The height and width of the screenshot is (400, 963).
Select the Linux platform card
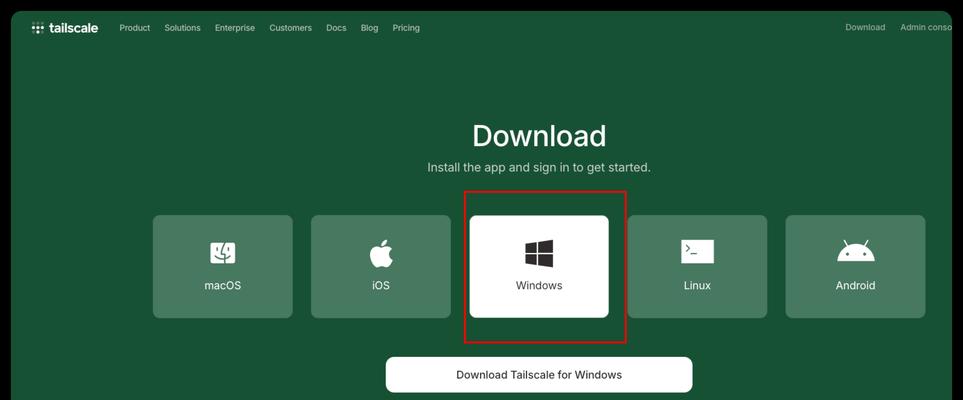697,266
